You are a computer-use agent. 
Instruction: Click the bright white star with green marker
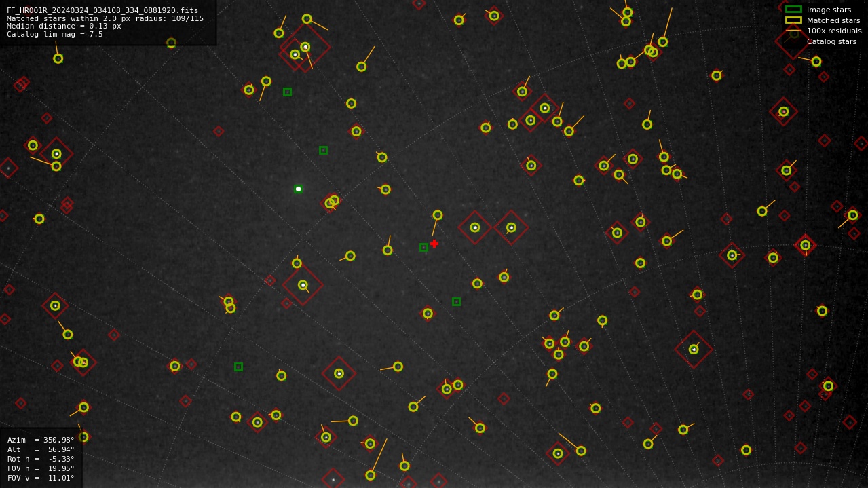click(x=298, y=189)
